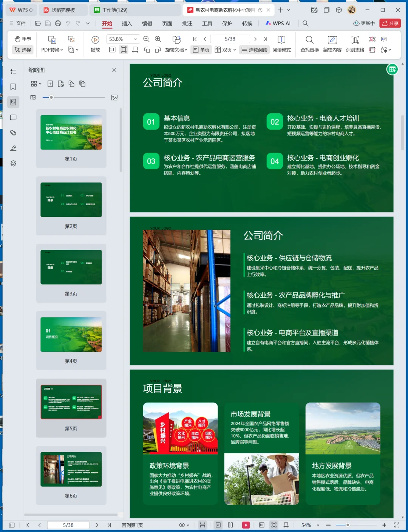Screen dimensions: 408x532
Task: Expand the quick access toolbar chevron
Action: (88, 23)
